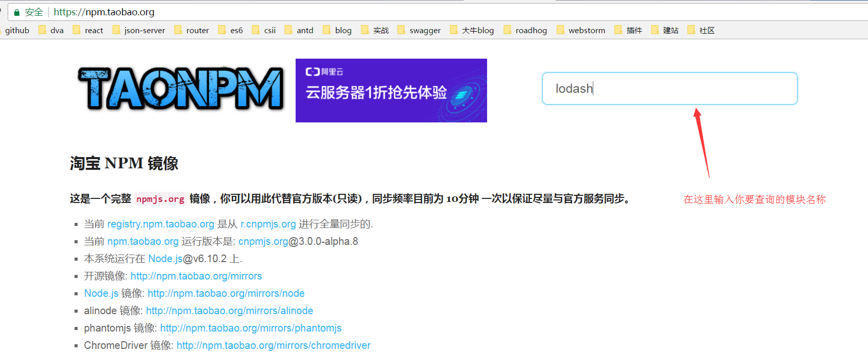
Task: Click the npmjs.org code link
Action: tap(160, 199)
